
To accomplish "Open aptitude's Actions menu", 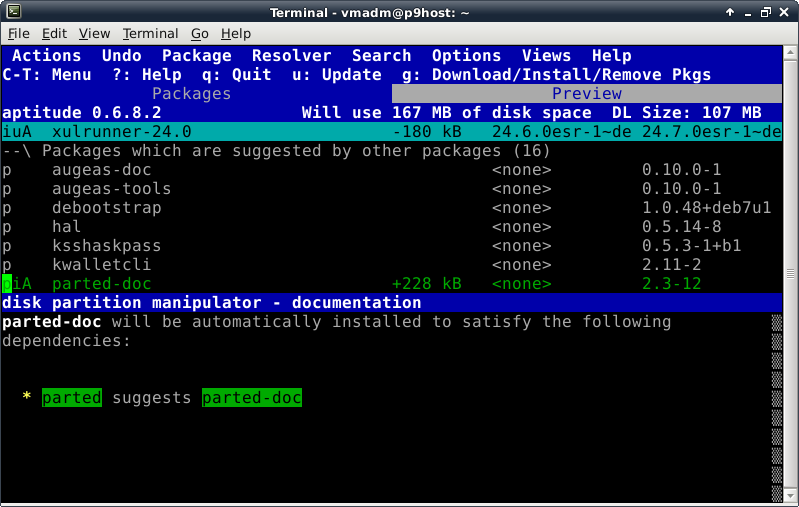I will click(x=46, y=56).
